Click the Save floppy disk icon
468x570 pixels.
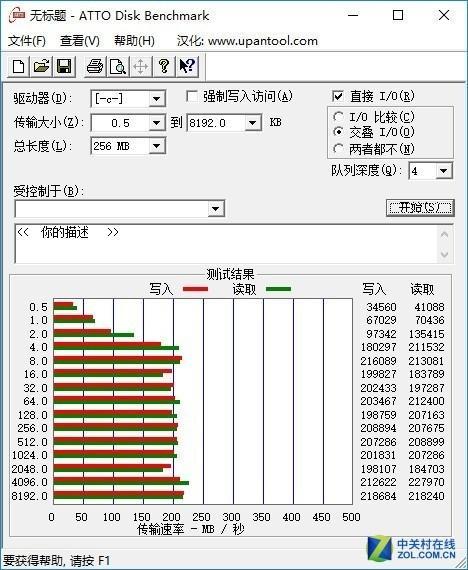pyautogui.click(x=64, y=67)
